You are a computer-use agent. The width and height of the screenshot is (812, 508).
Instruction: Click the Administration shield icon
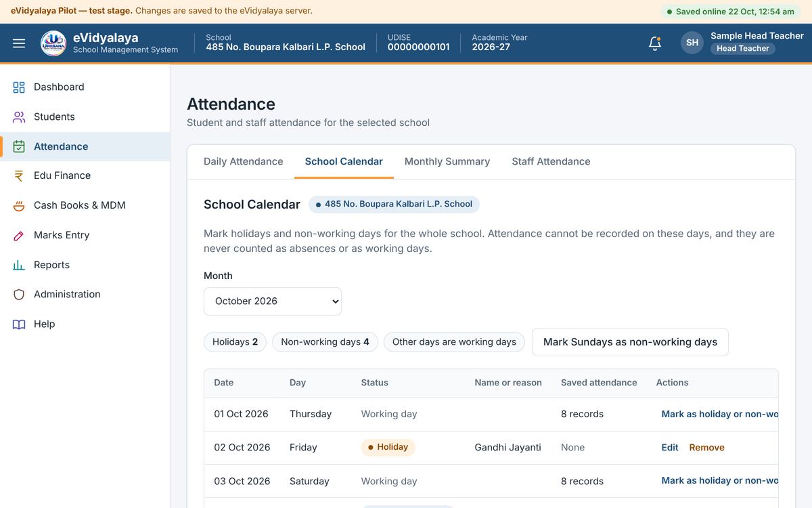click(19, 295)
